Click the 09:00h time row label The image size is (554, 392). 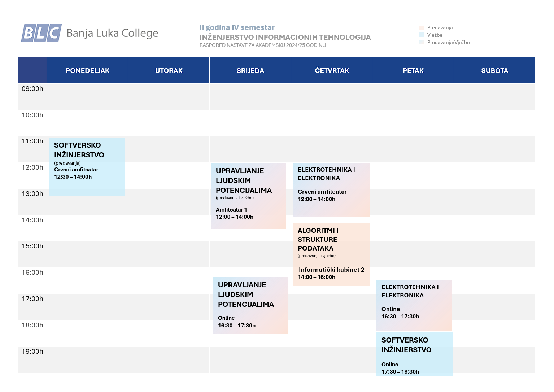point(32,89)
